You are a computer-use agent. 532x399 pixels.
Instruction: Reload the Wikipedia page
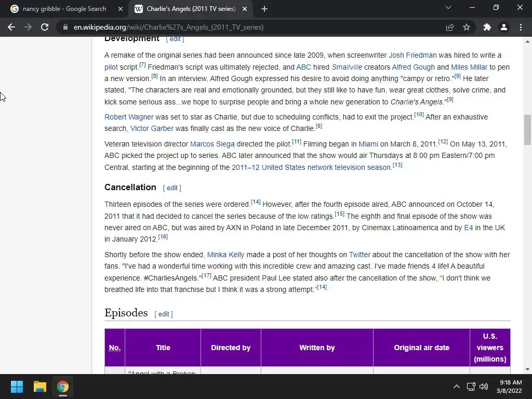click(45, 27)
